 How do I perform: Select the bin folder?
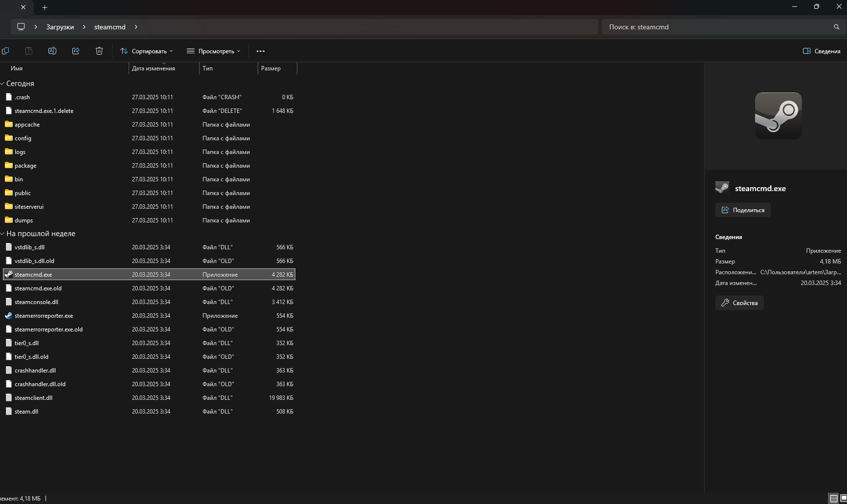point(149,179)
